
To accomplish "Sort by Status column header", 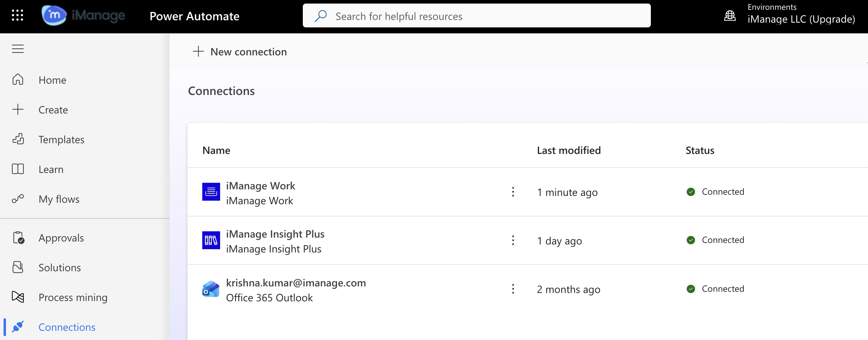I will coord(700,150).
